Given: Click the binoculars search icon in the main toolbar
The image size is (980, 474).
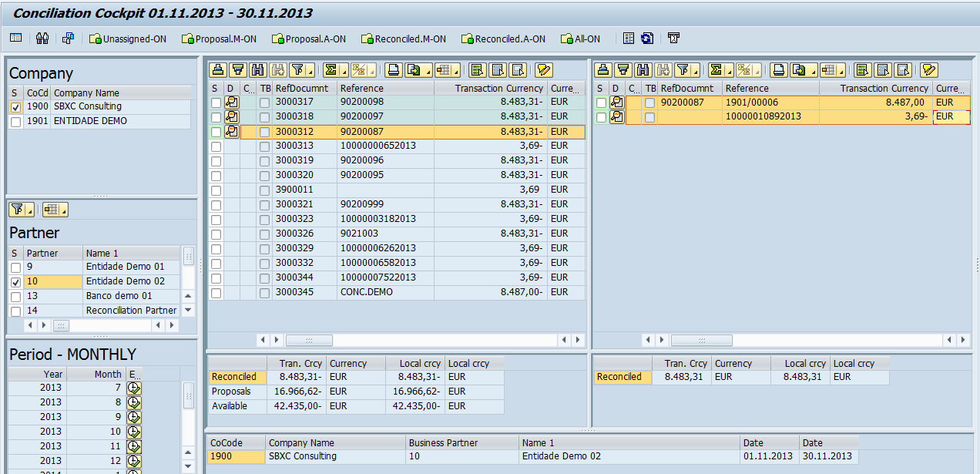Looking at the screenshot, I should coord(42,38).
